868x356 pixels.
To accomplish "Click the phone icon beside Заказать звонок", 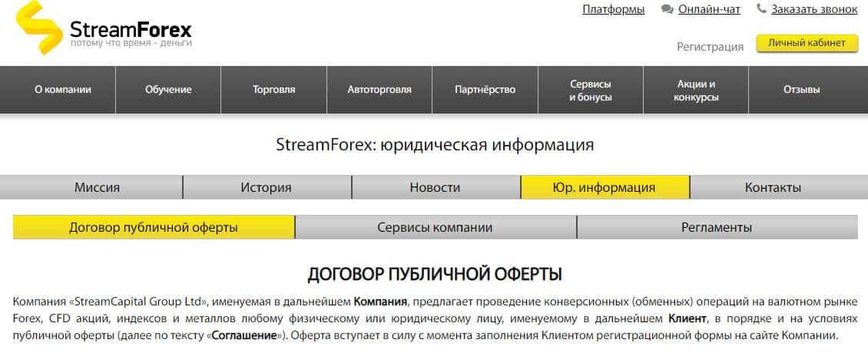I will [x=762, y=9].
